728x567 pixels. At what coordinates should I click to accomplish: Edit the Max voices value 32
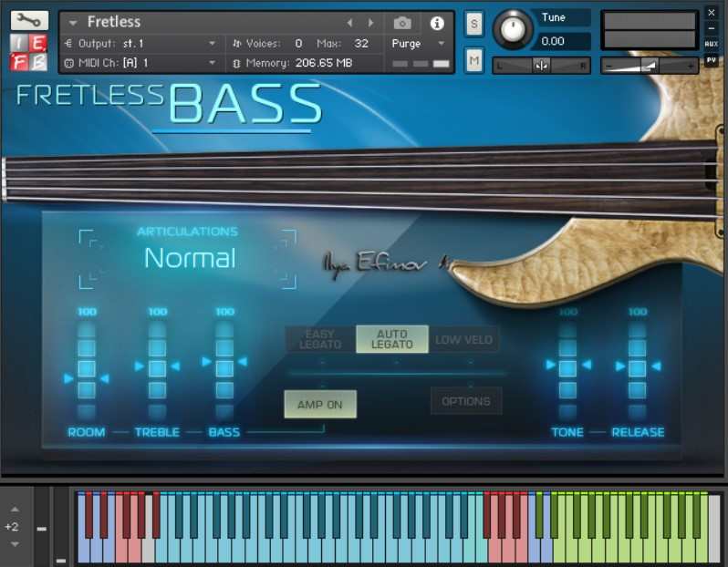click(x=360, y=44)
